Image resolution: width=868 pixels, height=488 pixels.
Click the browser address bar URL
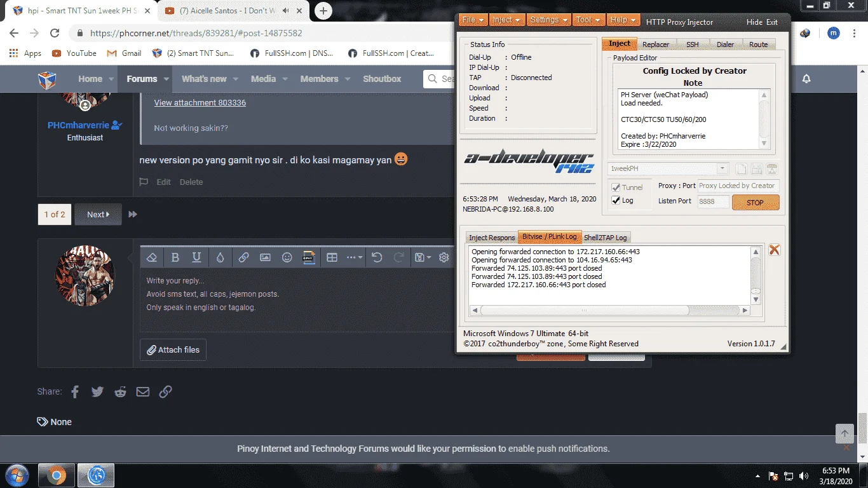196,33
